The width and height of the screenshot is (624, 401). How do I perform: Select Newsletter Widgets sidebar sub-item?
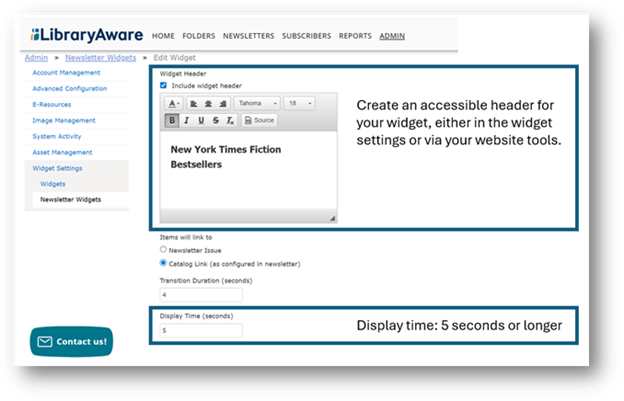[70, 200]
